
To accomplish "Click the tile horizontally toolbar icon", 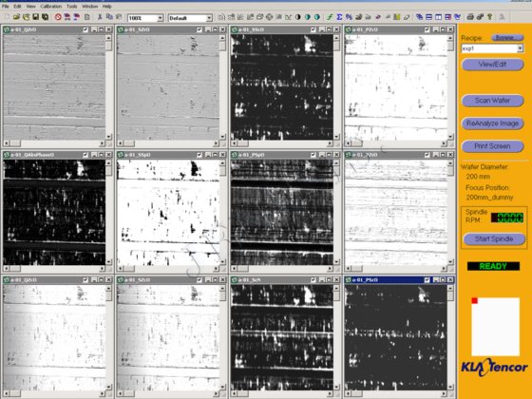I will [x=428, y=17].
